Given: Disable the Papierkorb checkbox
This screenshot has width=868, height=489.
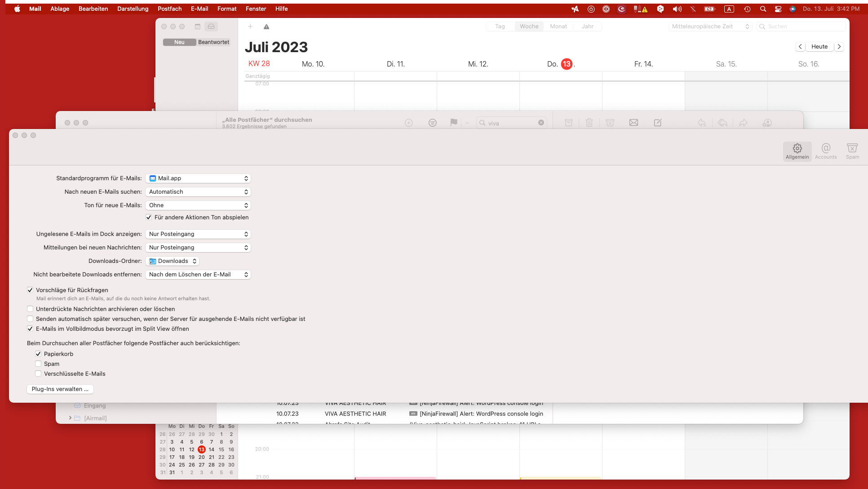Looking at the screenshot, I should click(x=38, y=354).
